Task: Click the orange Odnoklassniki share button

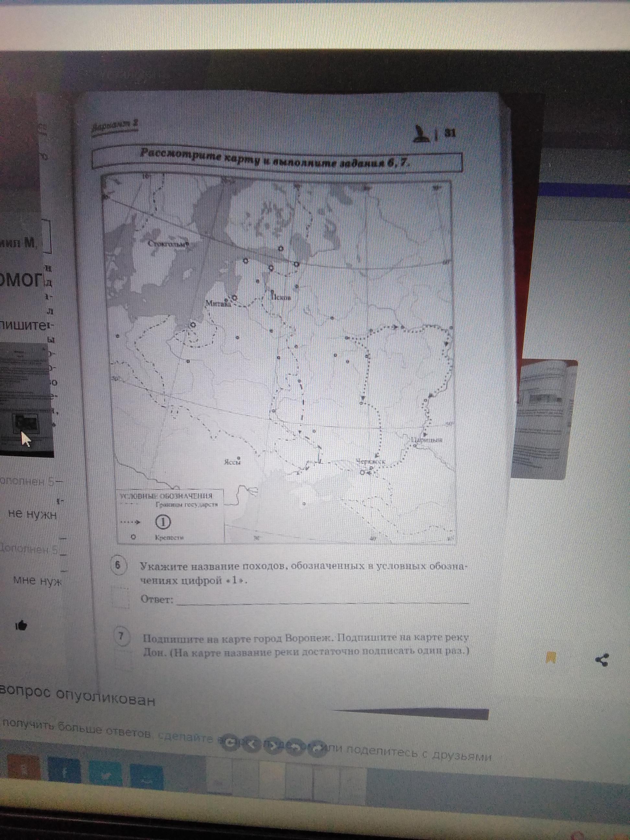Action: coord(24,768)
